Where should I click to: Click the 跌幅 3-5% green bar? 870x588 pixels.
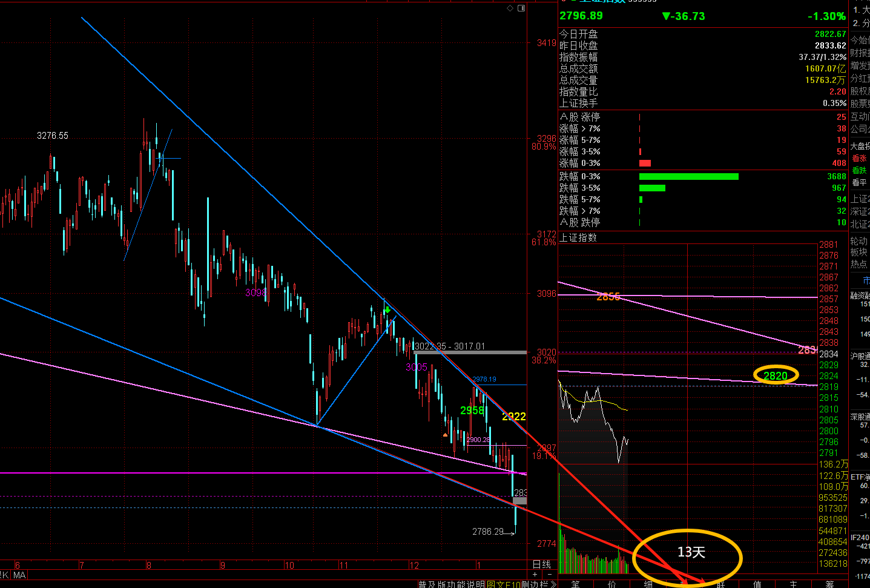652,188
